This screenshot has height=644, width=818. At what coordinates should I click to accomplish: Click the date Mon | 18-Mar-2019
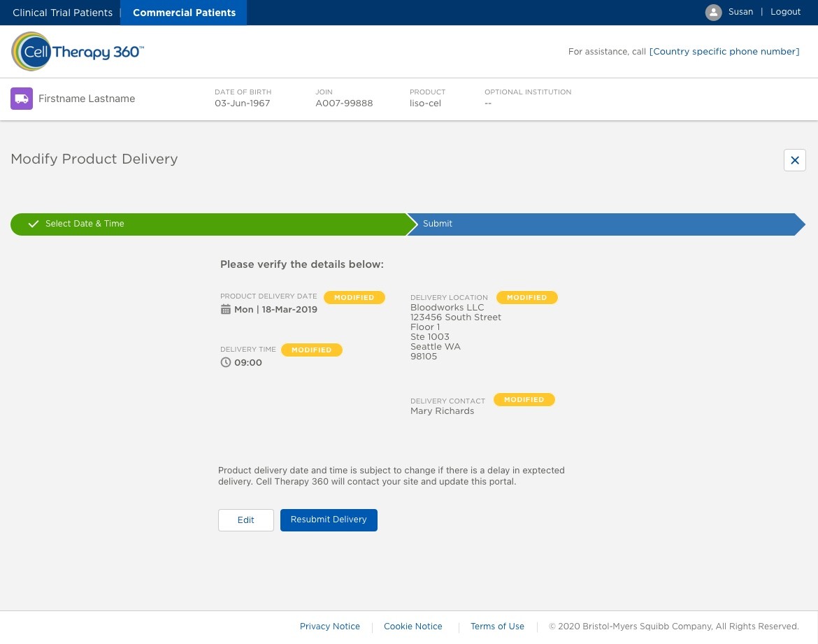coord(275,310)
